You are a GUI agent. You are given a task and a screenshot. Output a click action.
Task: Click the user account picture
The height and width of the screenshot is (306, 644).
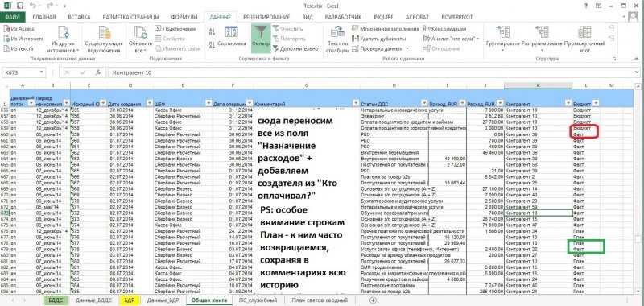coord(634,17)
